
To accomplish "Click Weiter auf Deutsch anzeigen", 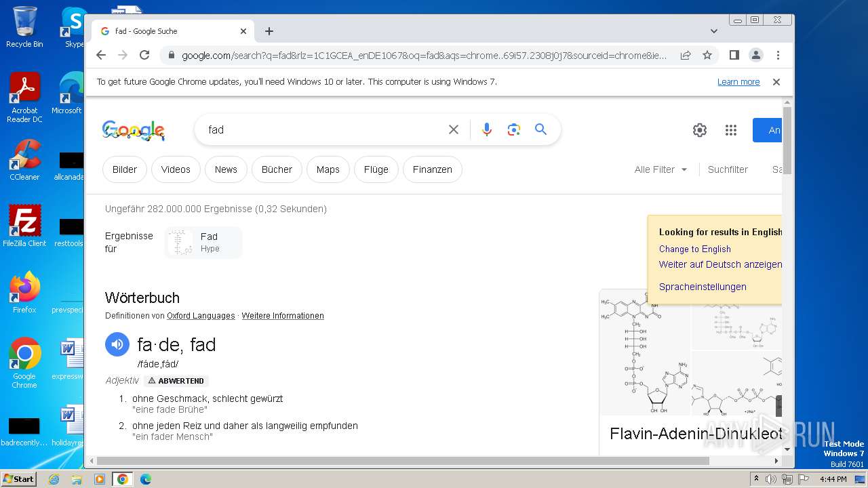I will click(x=720, y=264).
